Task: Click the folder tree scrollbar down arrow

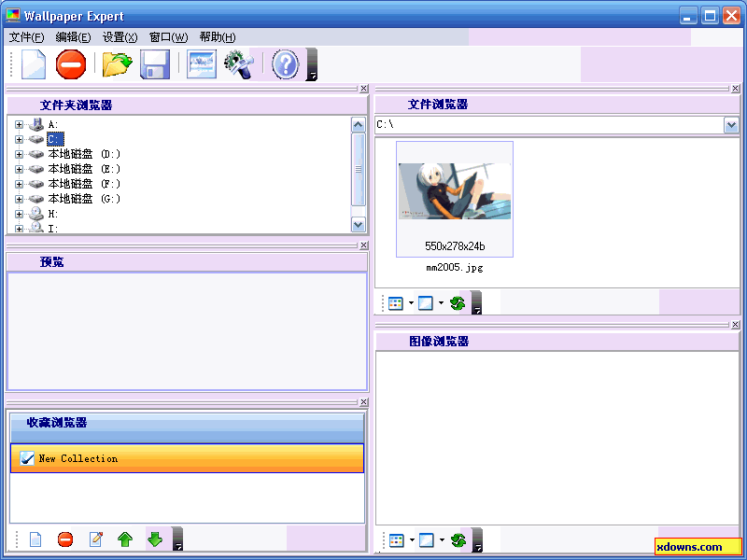Action: (359, 224)
